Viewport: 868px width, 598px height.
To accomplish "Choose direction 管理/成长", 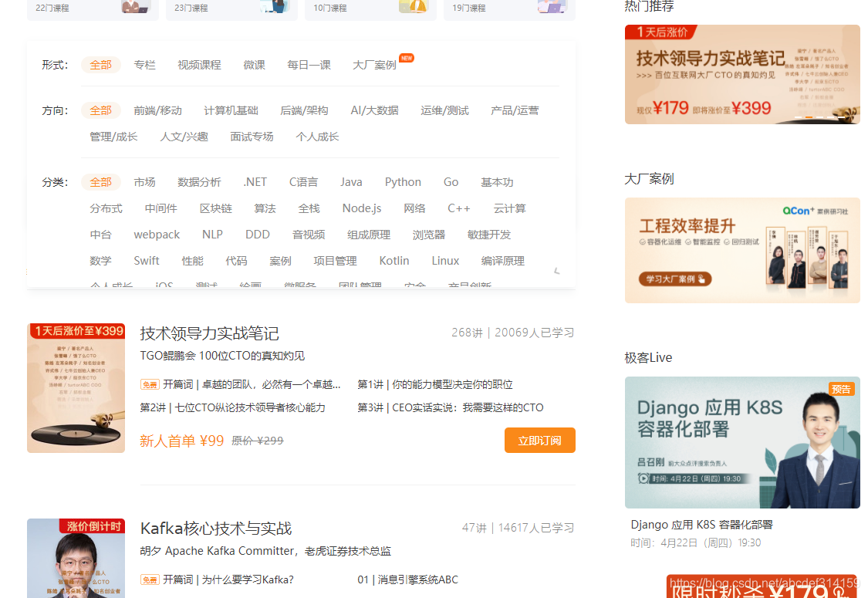I will [113, 137].
